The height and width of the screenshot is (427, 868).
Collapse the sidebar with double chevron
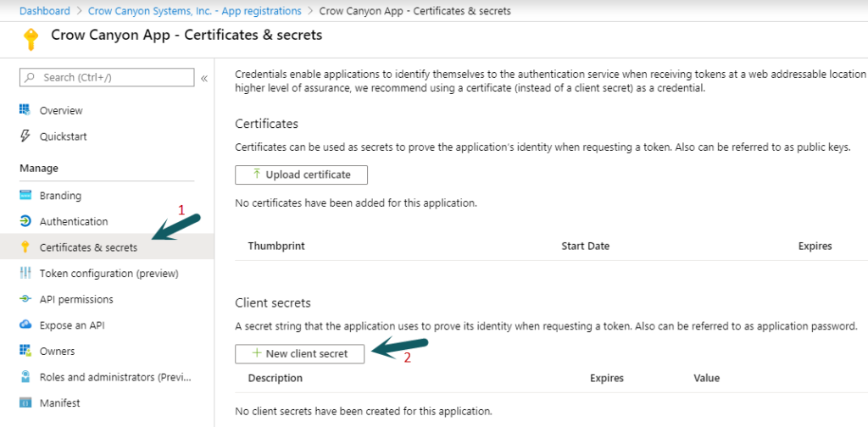[x=204, y=78]
